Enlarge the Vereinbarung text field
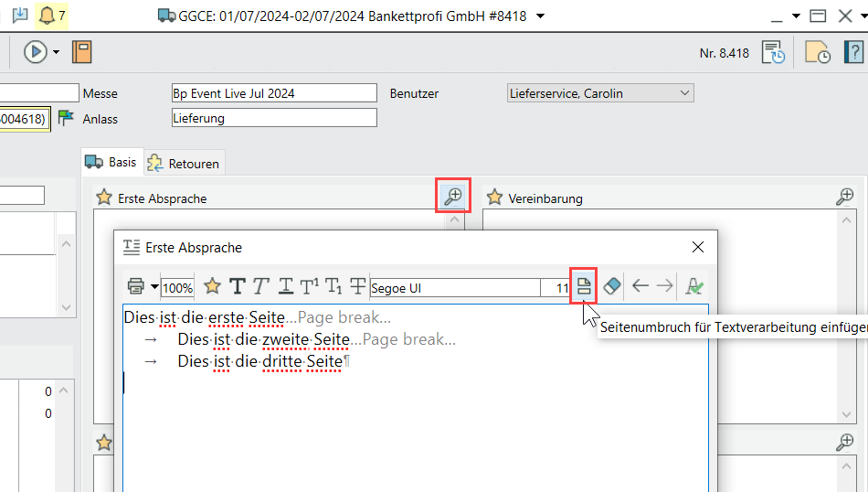Image resolution: width=868 pixels, height=492 pixels. (x=845, y=197)
